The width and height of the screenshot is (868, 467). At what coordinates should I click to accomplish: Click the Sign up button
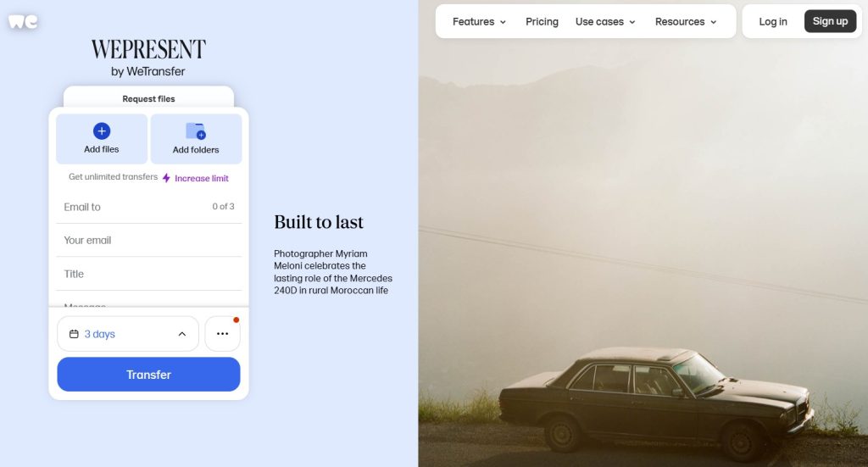[x=830, y=21]
